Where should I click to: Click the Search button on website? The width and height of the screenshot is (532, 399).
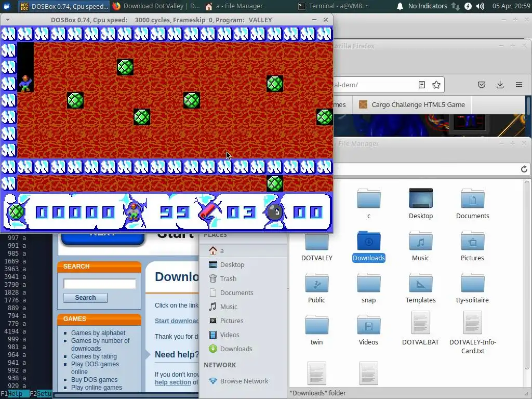coord(86,298)
